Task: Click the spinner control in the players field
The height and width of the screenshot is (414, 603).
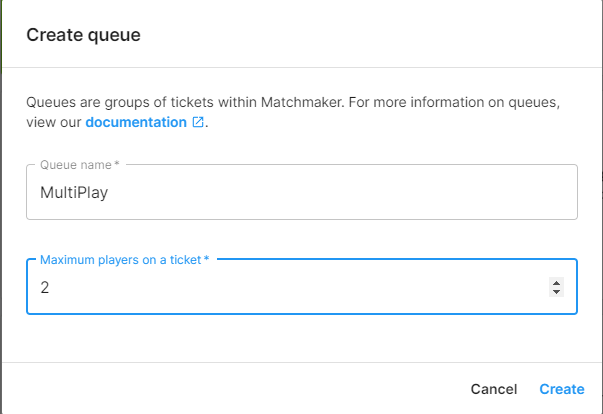Action: pyautogui.click(x=556, y=287)
